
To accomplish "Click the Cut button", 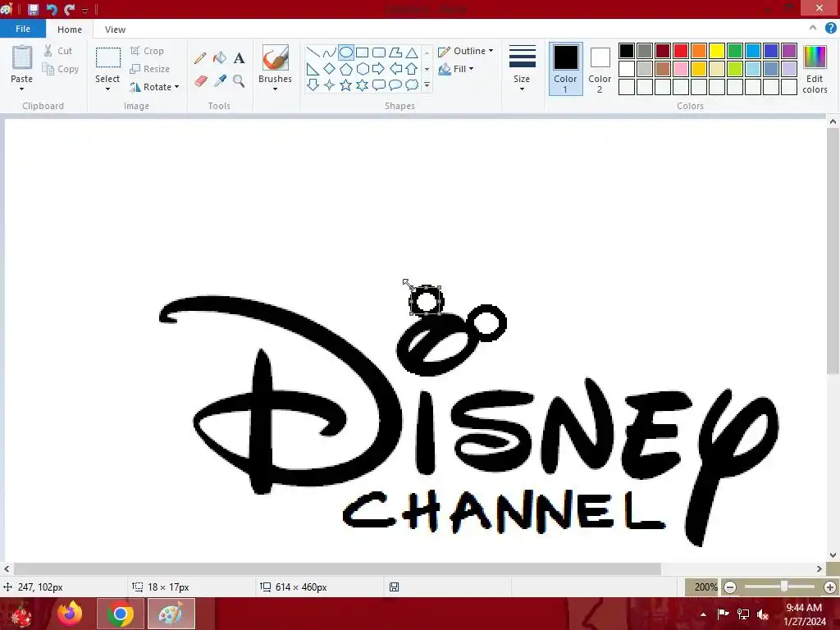I will tap(58, 51).
